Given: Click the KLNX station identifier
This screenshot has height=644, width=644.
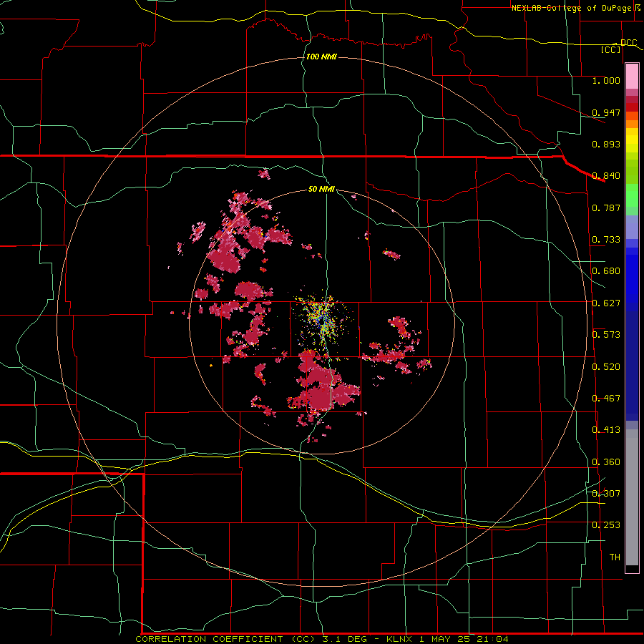Looking at the screenshot, I should 401,639.
